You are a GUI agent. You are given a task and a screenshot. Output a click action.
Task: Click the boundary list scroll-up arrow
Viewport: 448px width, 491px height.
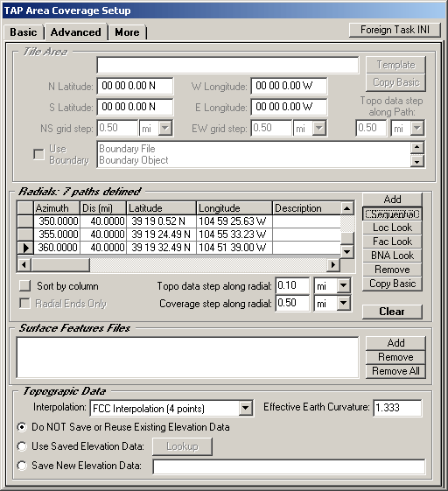pyautogui.click(x=417, y=148)
